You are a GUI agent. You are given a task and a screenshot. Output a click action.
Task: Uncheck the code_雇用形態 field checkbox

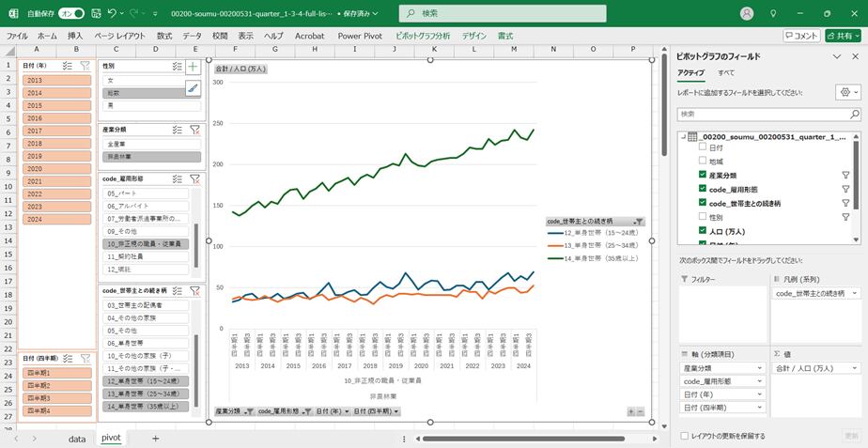pyautogui.click(x=703, y=189)
